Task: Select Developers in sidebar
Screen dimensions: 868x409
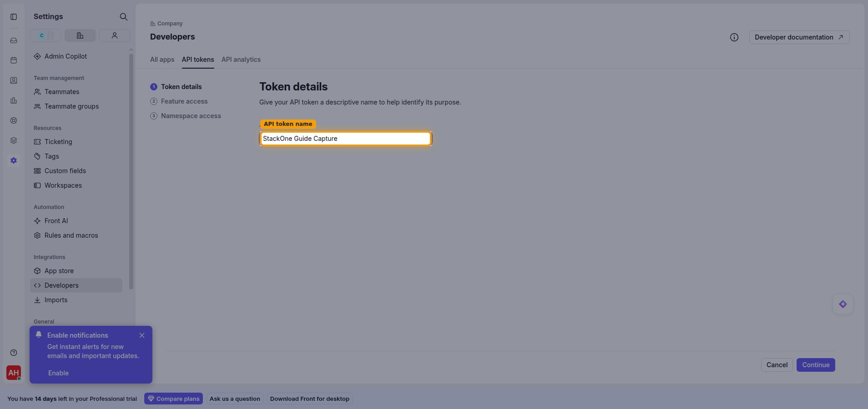Action: pos(76,285)
